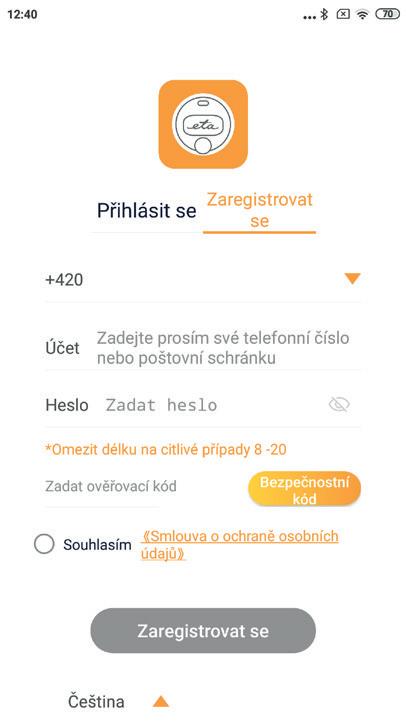
Task: Submit with gray Zaregistrovat se button
Action: click(x=203, y=630)
